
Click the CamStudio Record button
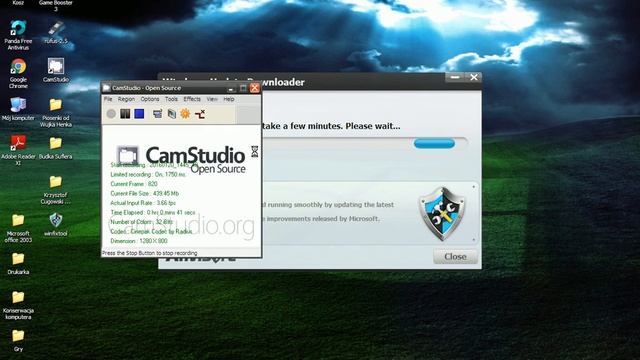tap(111, 114)
